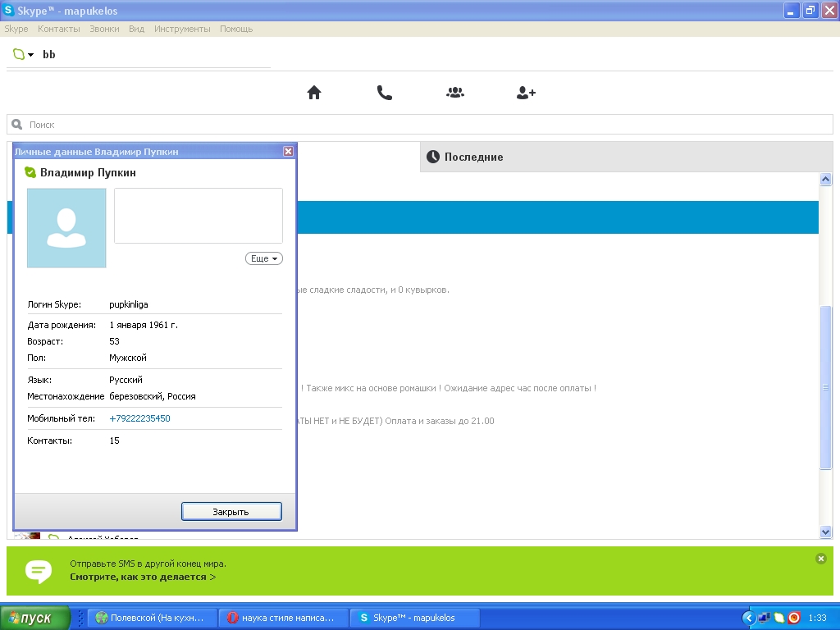Click the message about Оплата и заказы до 21.00
The height and width of the screenshot is (630, 840).
pyautogui.click(x=396, y=421)
